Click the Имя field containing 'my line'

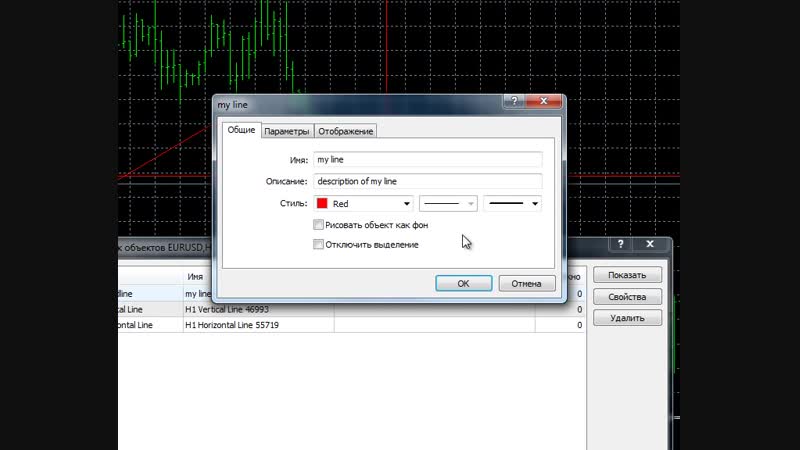click(426, 159)
